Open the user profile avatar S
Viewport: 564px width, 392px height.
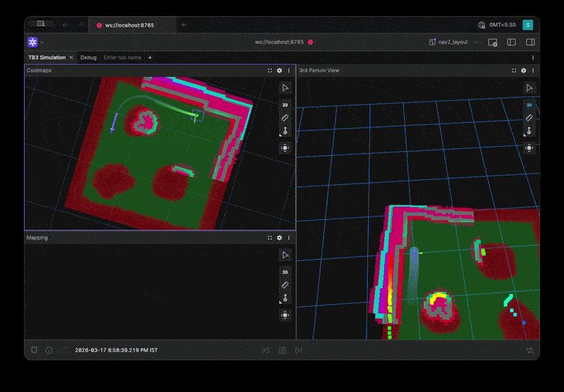527,25
